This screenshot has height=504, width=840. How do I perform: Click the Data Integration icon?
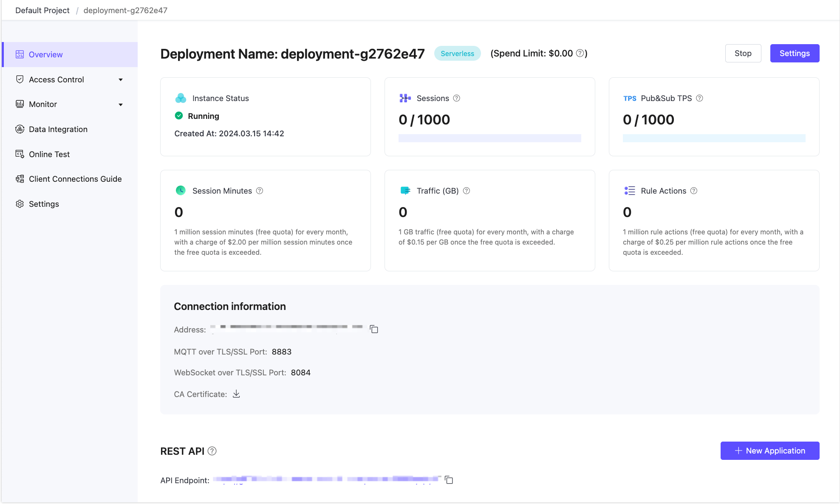click(x=20, y=129)
